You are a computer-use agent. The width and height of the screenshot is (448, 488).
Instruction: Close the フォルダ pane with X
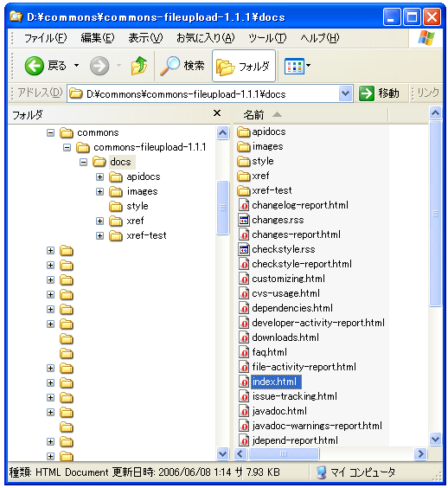tap(217, 113)
